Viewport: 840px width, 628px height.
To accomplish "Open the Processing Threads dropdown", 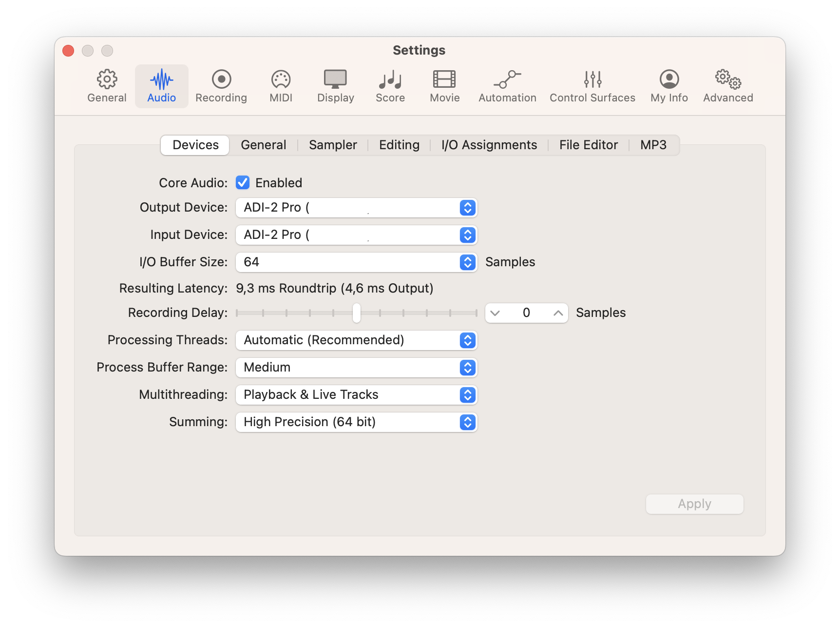I will click(356, 340).
